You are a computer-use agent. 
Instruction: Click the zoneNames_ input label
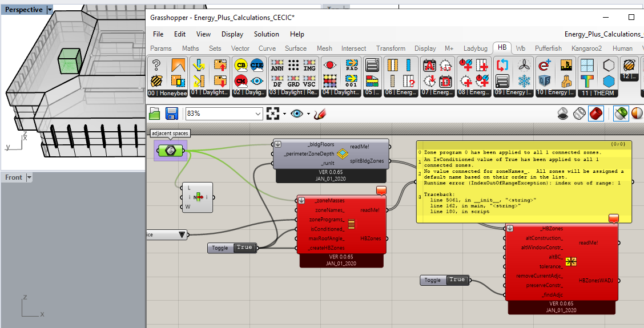[330, 210]
